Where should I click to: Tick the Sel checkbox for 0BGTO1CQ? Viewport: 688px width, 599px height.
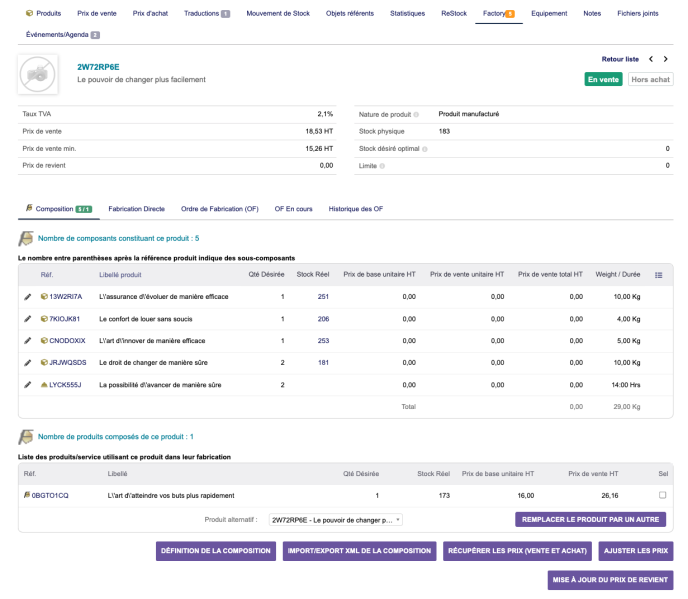point(663,495)
